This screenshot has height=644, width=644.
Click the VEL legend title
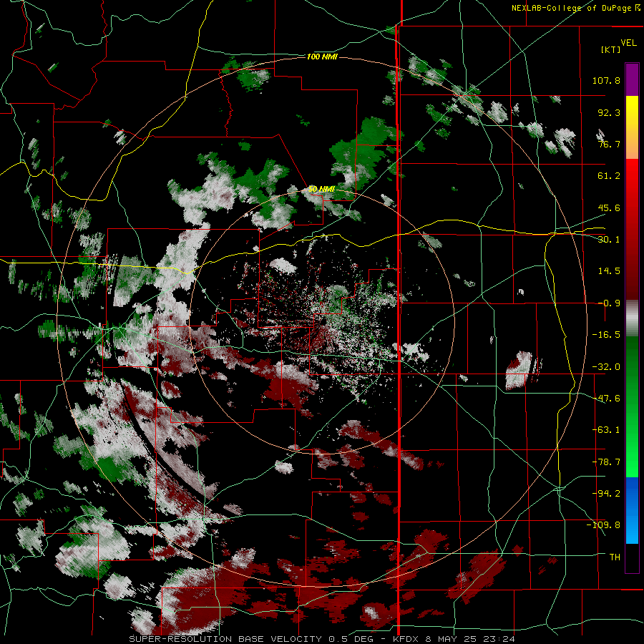(628, 43)
